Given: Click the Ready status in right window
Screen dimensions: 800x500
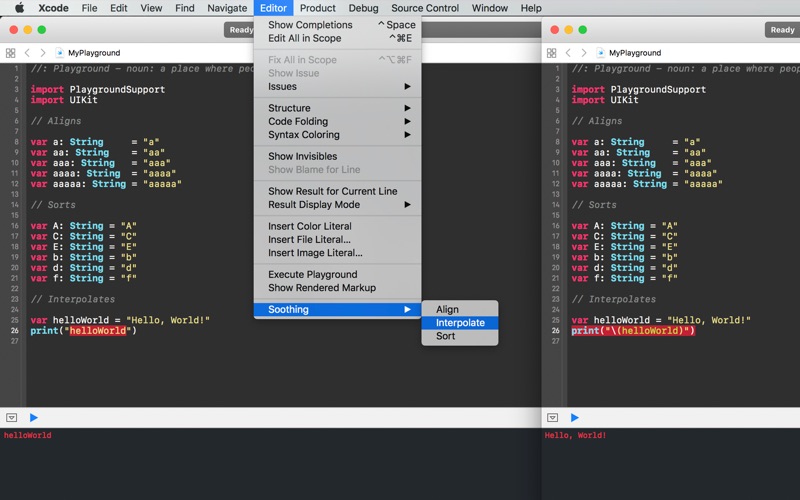Looking at the screenshot, I should [x=782, y=30].
